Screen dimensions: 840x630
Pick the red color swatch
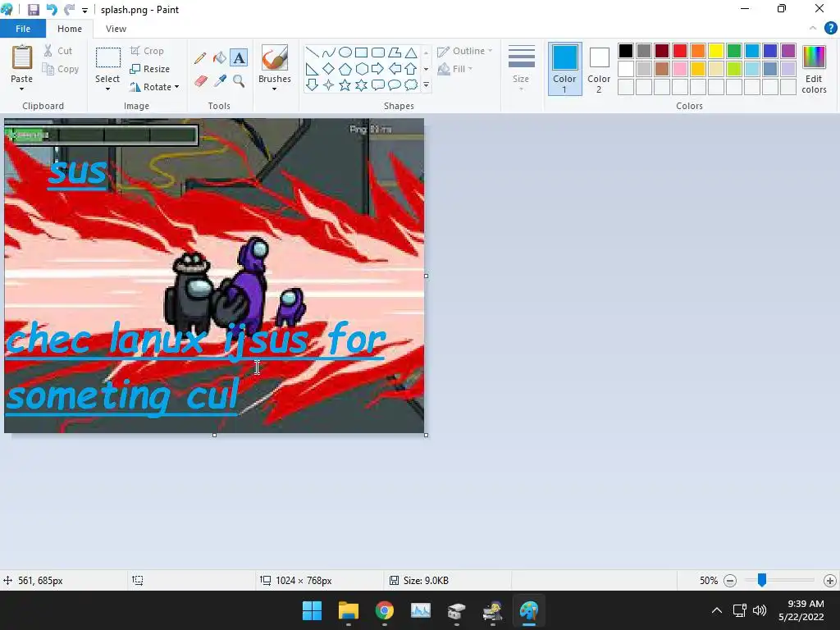tap(680, 51)
